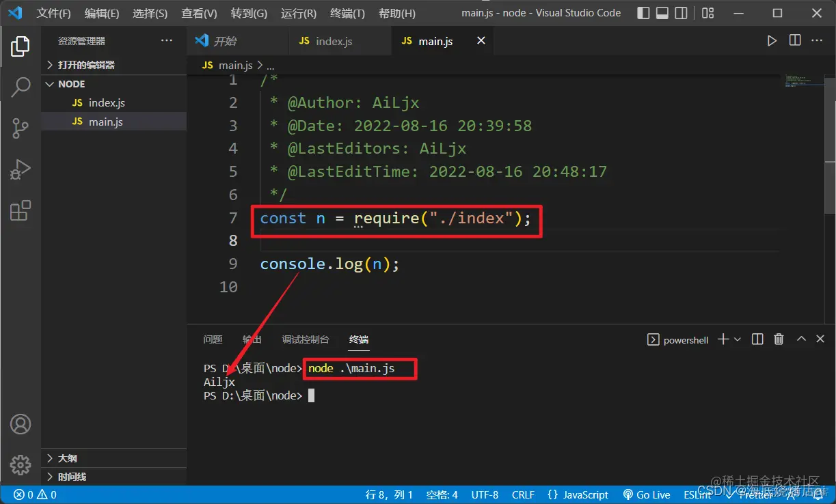Expand the 大纲 outline section
The width and height of the screenshot is (836, 504).
pos(114,458)
